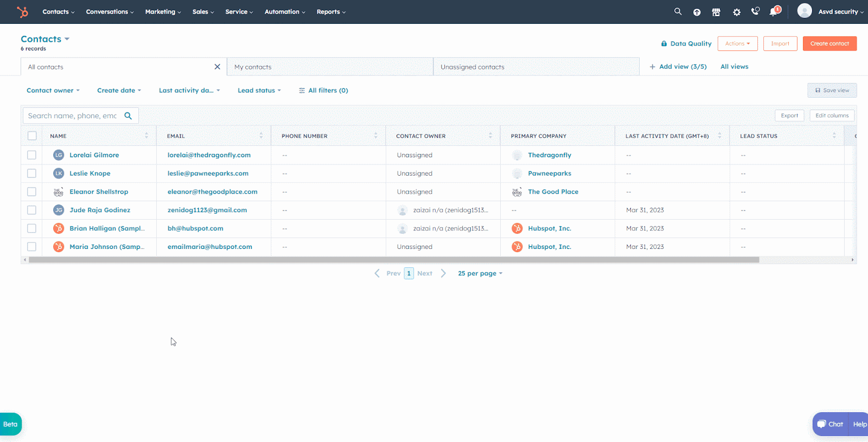Screen dimensions: 868x442
Task: Open the global search magnifier icon
Action: pos(678,11)
